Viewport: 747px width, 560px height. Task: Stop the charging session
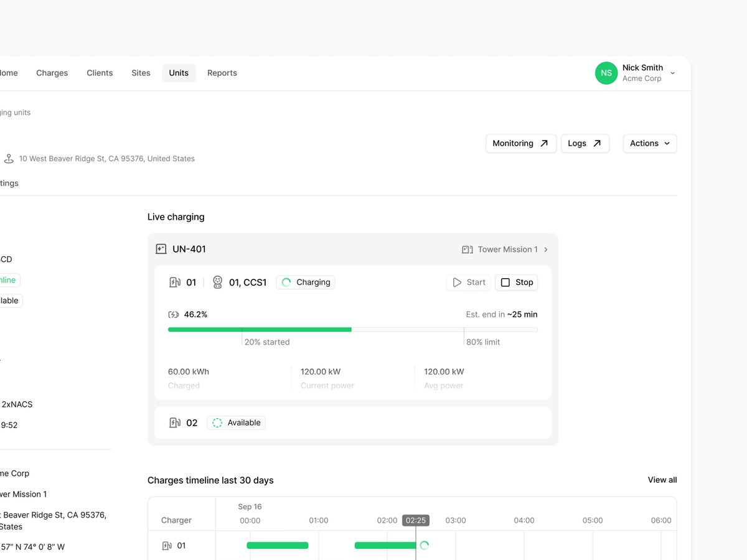pos(517,282)
